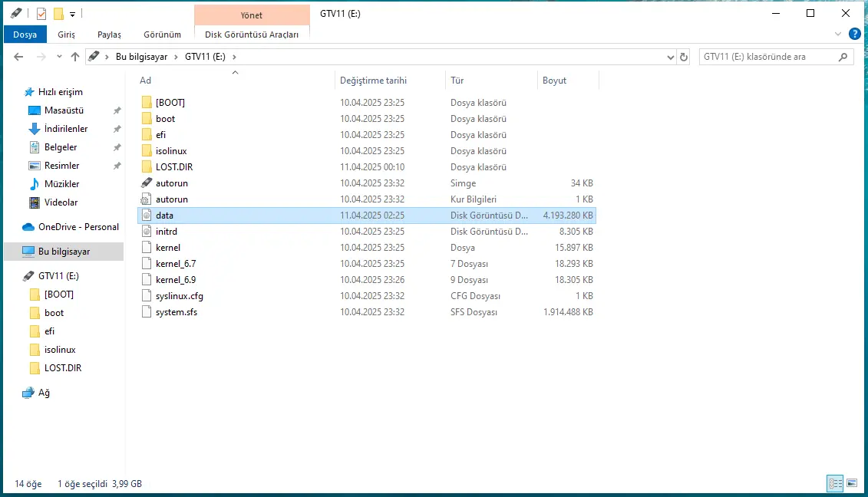Click the date 11.04.2025 00:10
Image resolution: width=868 pixels, height=497 pixels.
coord(372,166)
